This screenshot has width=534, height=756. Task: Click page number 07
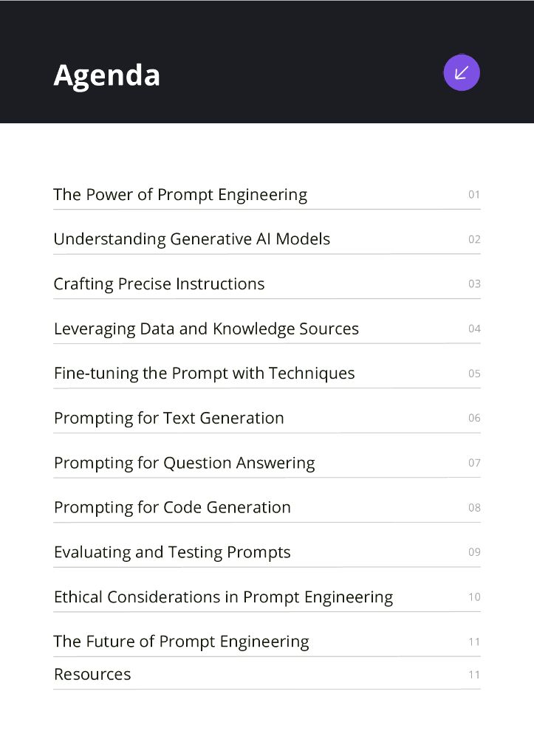(x=474, y=463)
